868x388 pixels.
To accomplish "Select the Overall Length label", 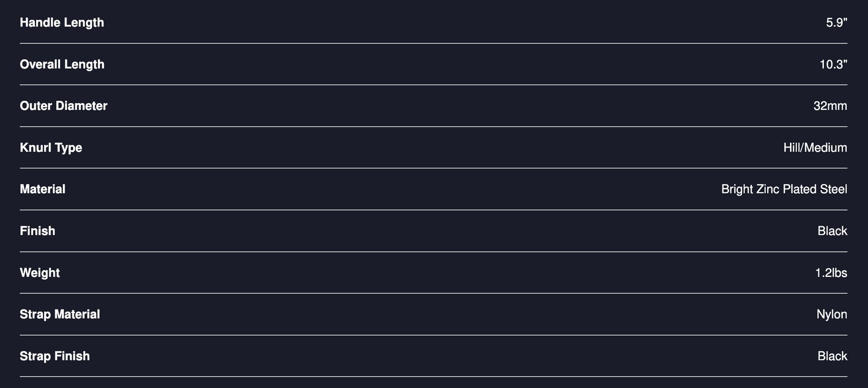I will 62,64.
